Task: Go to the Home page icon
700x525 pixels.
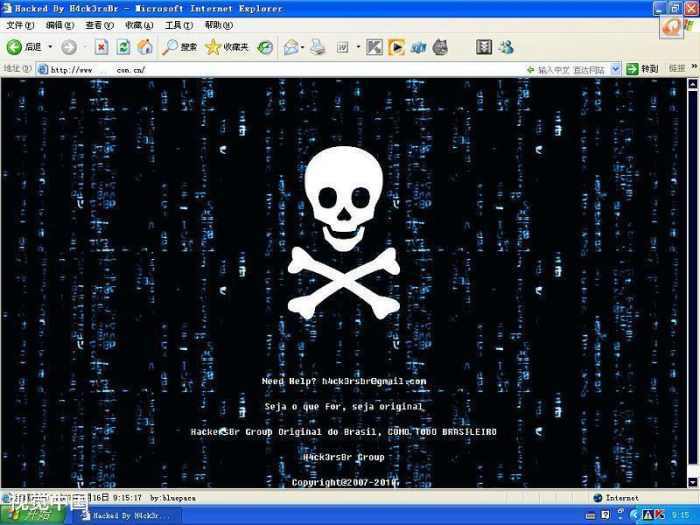Action: point(145,47)
